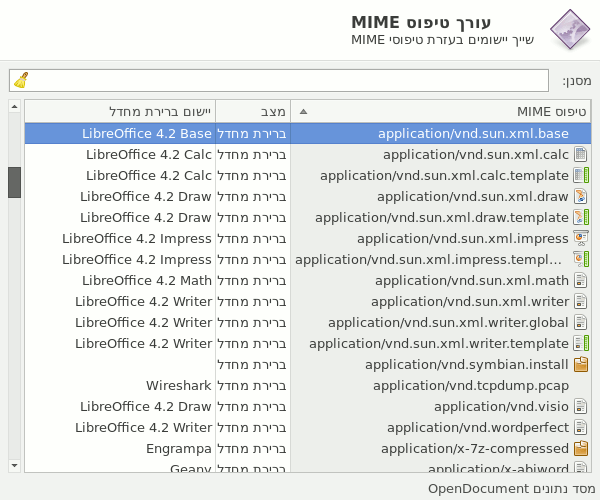Click the presentation icon for application/vnd.sun.xml.impress

click(x=580, y=239)
